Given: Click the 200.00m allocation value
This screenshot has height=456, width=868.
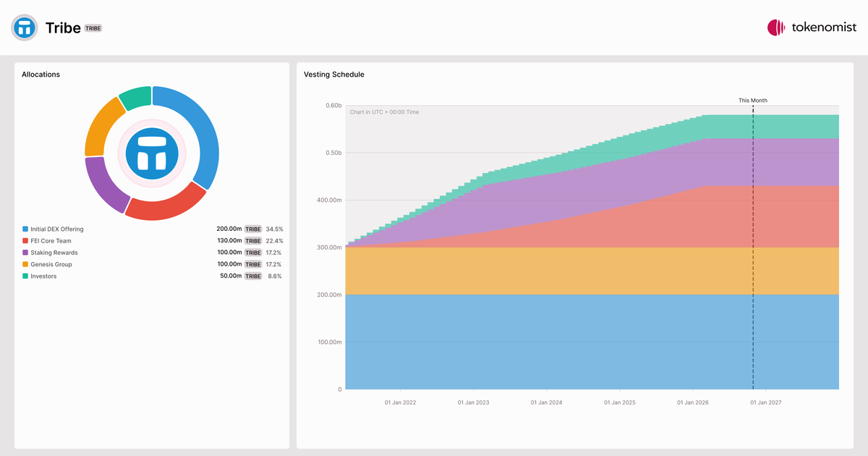Looking at the screenshot, I should [x=229, y=229].
